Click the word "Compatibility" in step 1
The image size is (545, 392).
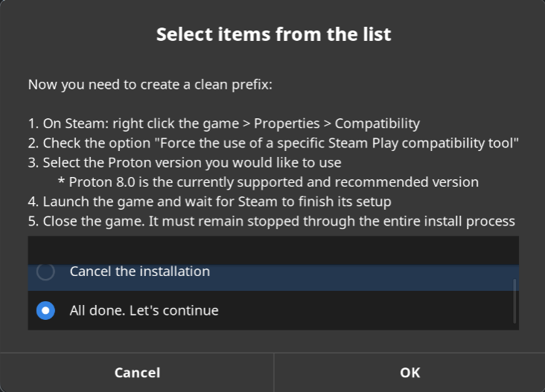point(377,123)
